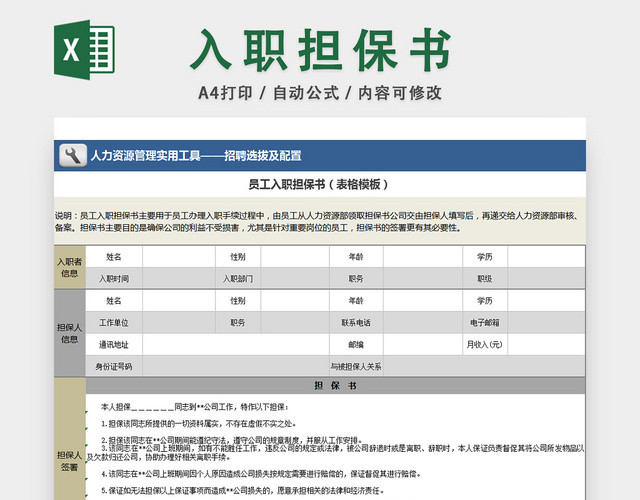Click 姓名 label in 担保人信息 section
Screen dimensions: 640x500
[114, 301]
